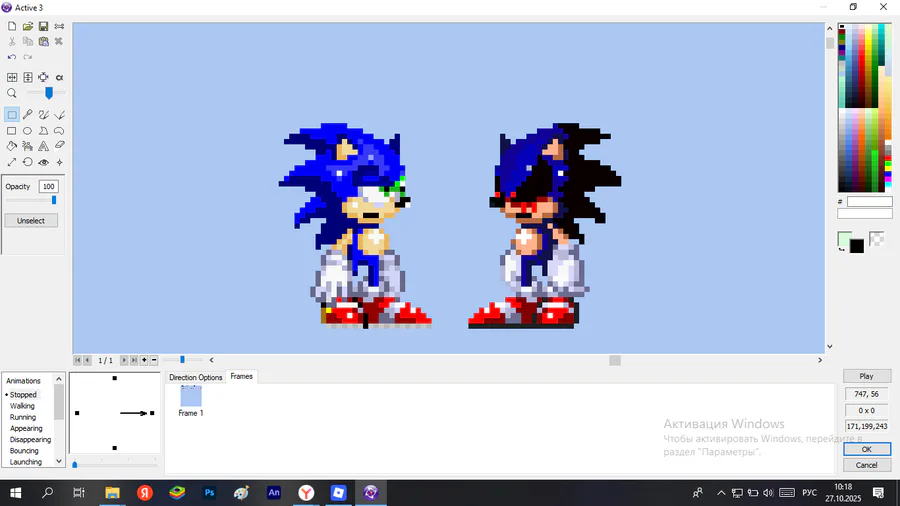
Task: Click the zoom level slider handle
Action: point(49,93)
